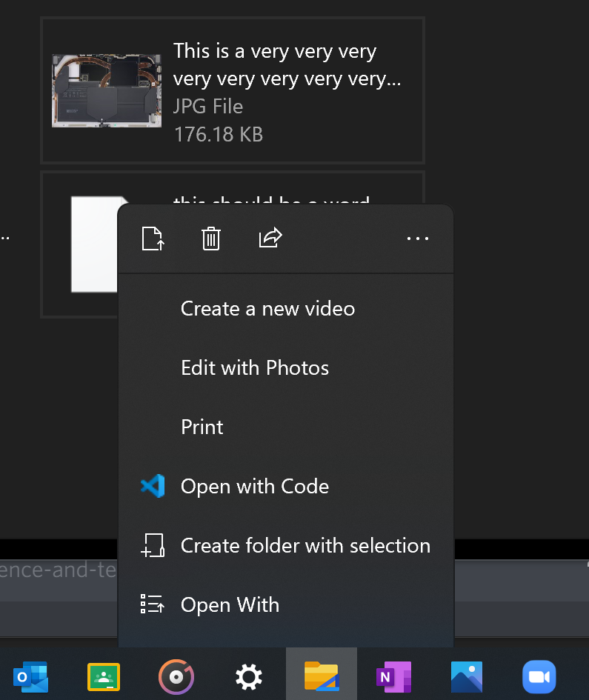Launch OneNote from the taskbar
Screen dimensions: 589x700
[393, 676]
